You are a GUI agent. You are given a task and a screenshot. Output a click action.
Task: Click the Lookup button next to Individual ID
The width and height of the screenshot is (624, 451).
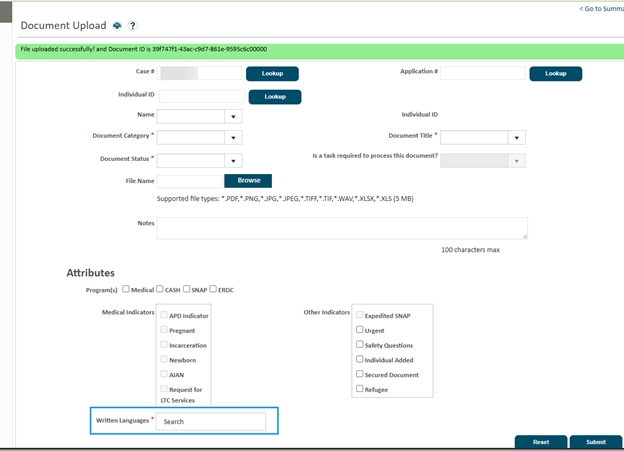(275, 97)
